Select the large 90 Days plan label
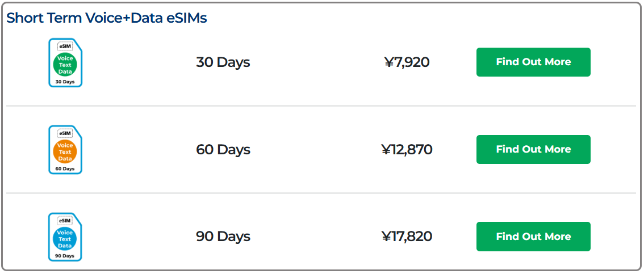 click(223, 237)
